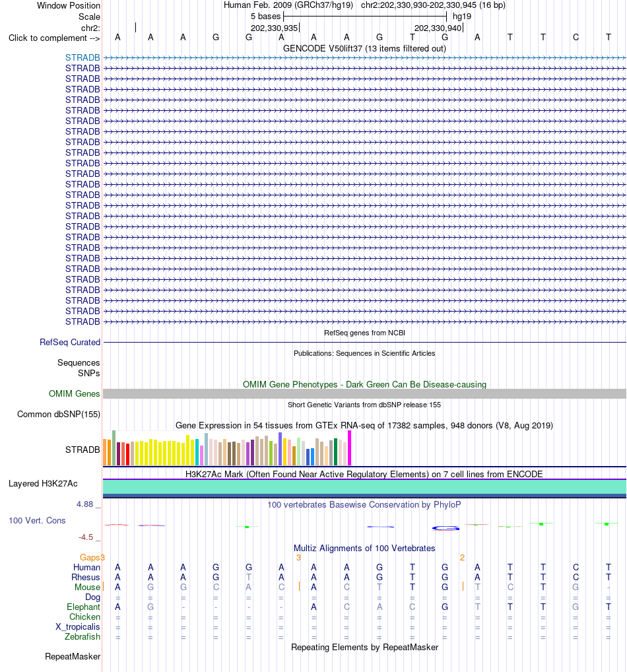Image resolution: width=627 pixels, height=672 pixels.
Task: Click the OMIM Genes track label
Action: pos(74,393)
